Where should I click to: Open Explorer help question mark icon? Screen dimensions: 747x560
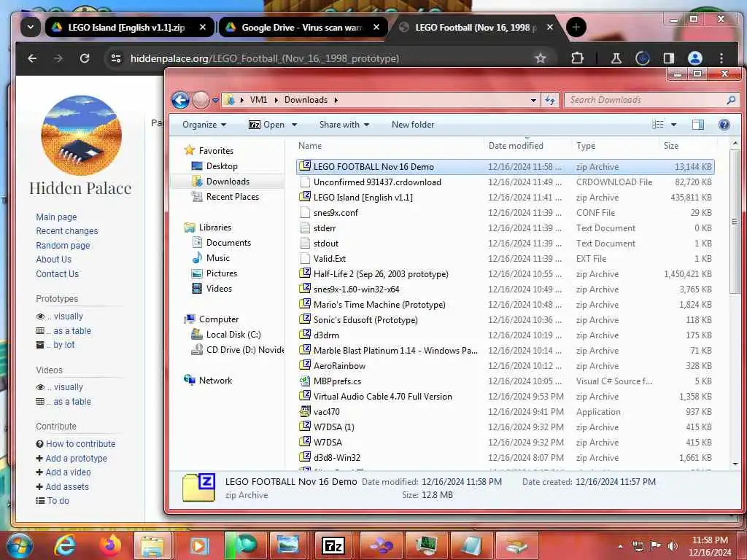[x=724, y=125]
